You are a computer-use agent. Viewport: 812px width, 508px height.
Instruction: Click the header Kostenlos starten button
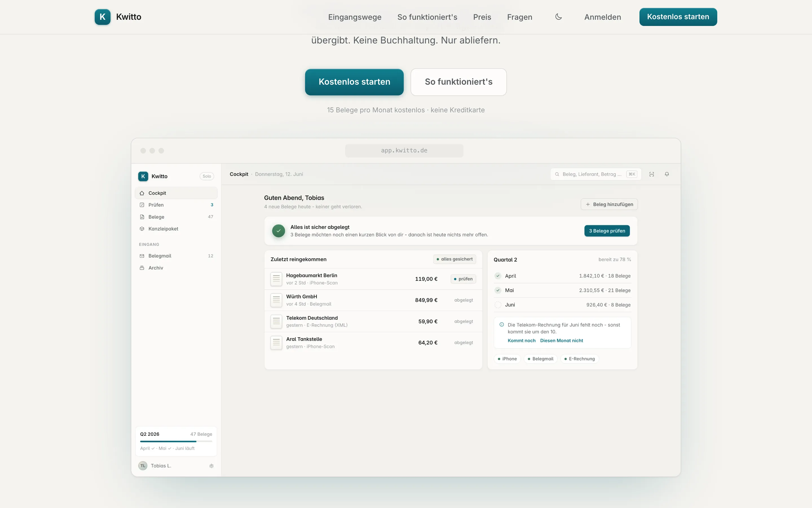[x=678, y=17]
